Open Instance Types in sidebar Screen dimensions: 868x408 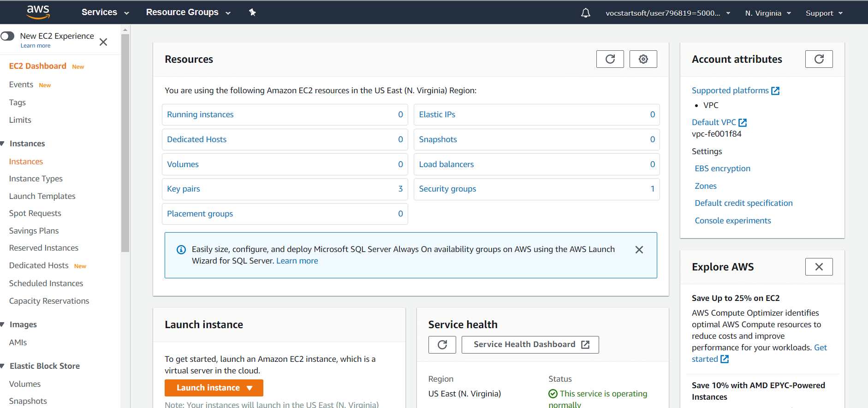click(x=36, y=179)
